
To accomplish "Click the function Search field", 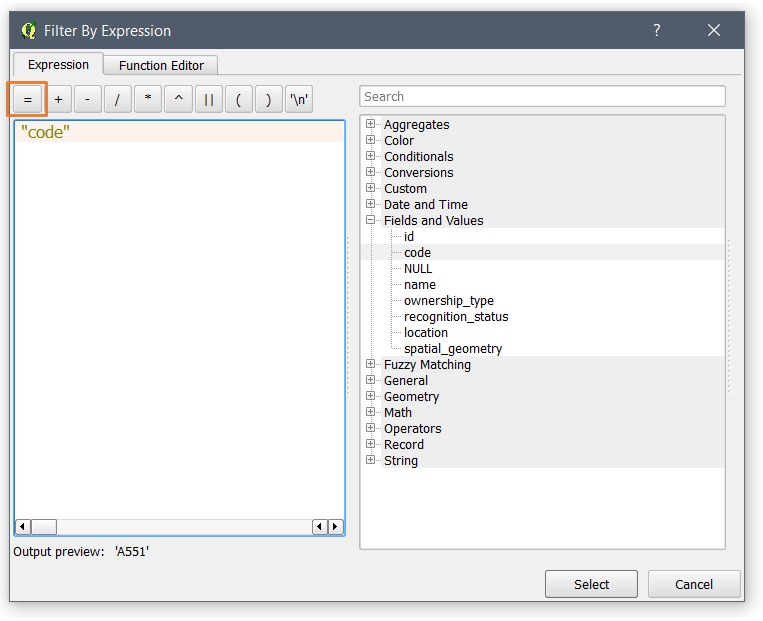I will click(x=542, y=97).
